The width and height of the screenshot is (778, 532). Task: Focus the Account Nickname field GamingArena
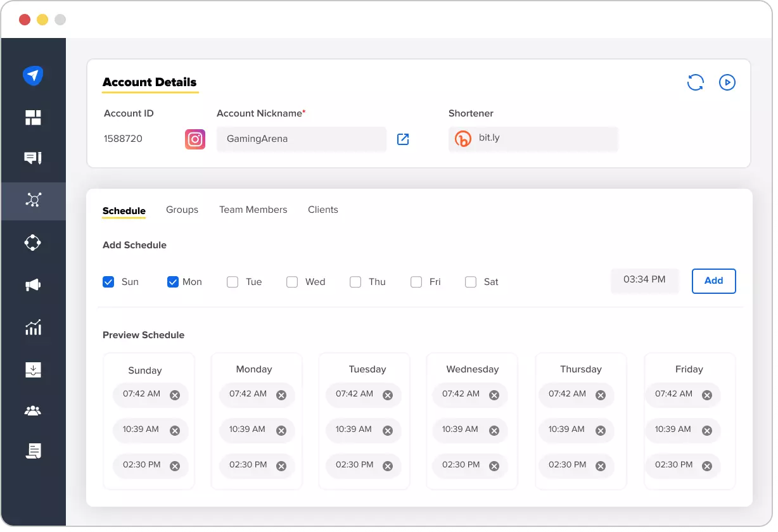pyautogui.click(x=302, y=139)
